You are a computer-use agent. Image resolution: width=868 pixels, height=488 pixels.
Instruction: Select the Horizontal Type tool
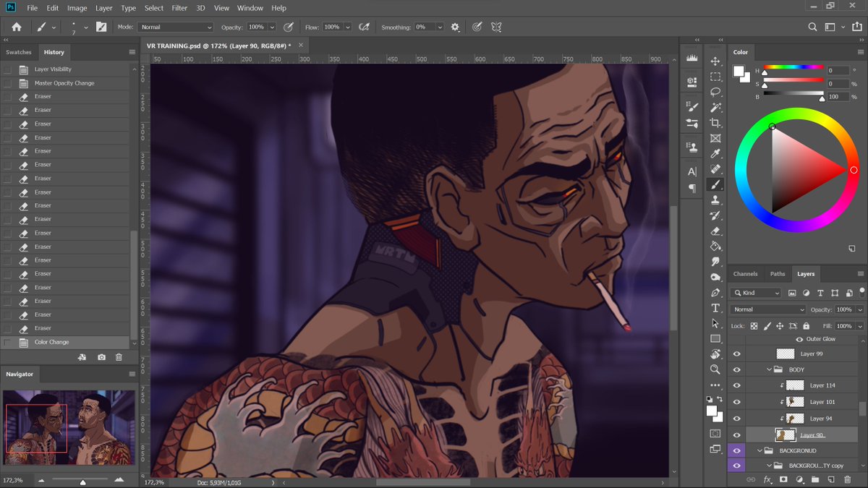pos(715,308)
